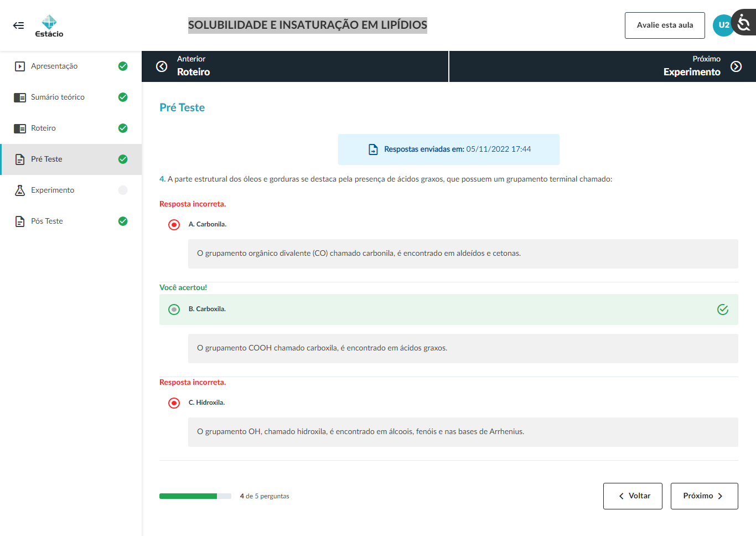This screenshot has height=536, width=756.
Task: Collapse sidebar using the back-arrow menu icon
Action: coord(18,25)
